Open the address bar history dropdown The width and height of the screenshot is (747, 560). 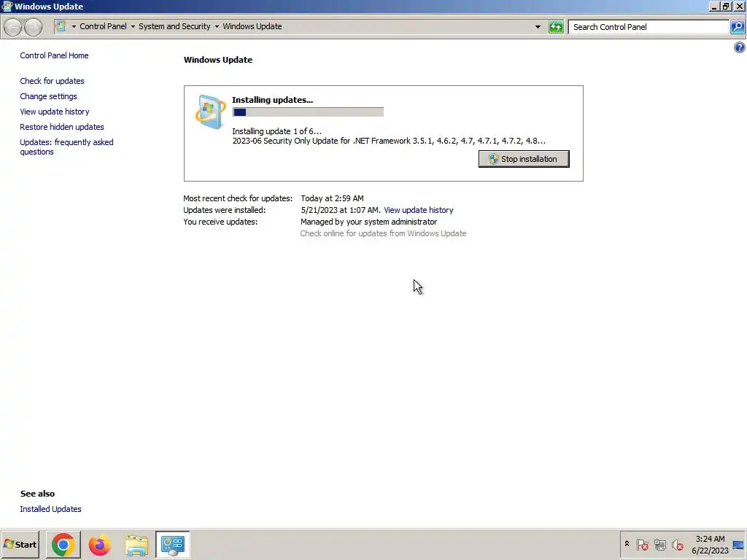point(538,27)
